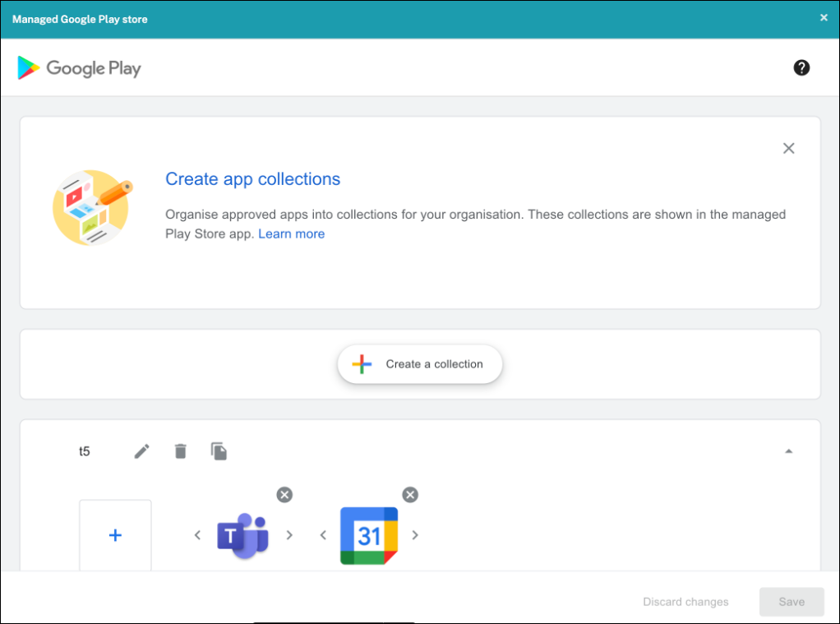
Task: Collapse the t5 collection section
Action: tap(788, 451)
